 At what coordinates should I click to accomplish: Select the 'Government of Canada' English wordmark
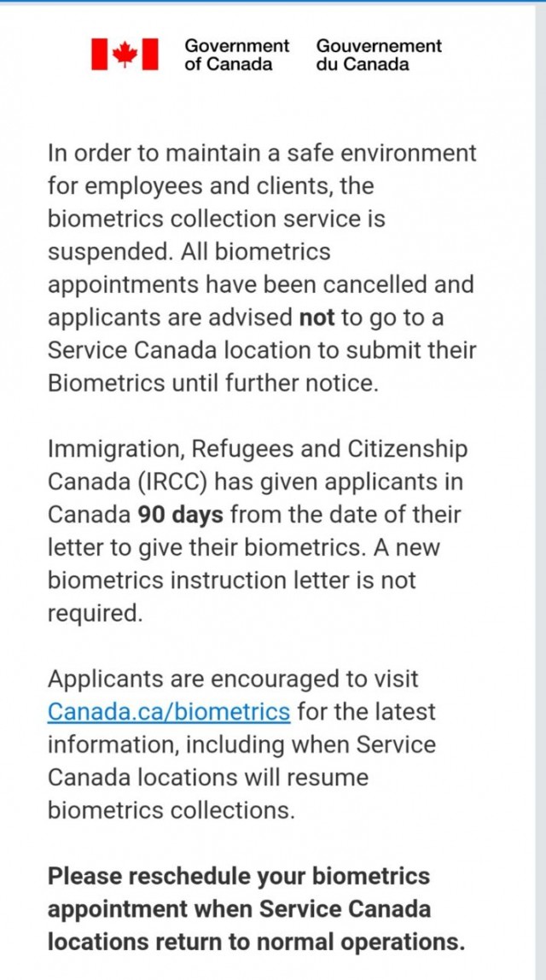click(237, 55)
